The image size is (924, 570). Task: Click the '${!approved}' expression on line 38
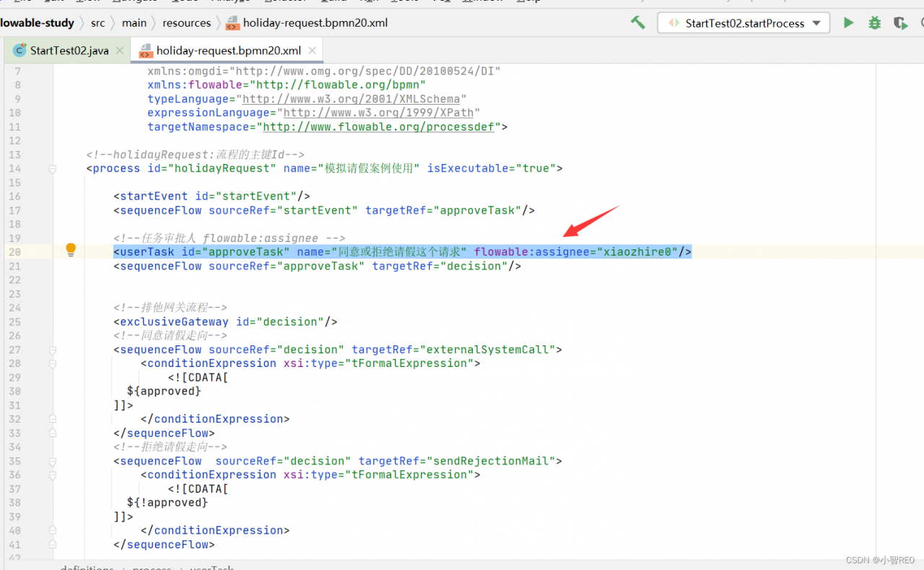pyautogui.click(x=167, y=503)
